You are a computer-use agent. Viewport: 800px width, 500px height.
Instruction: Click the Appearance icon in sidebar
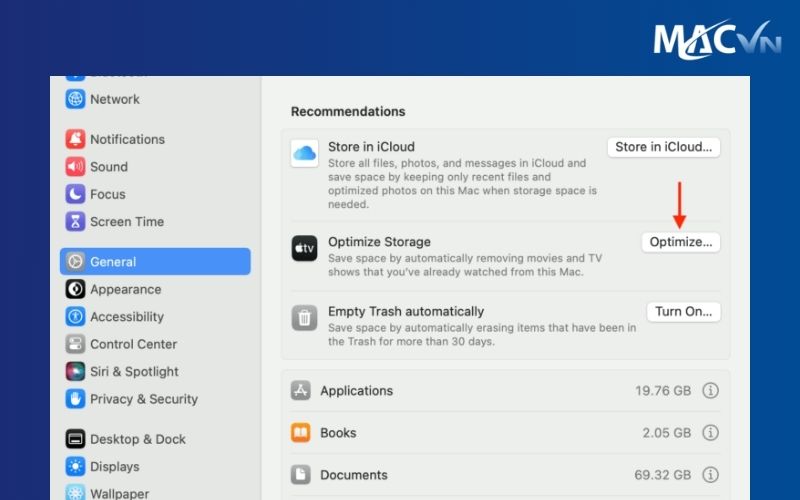point(75,289)
